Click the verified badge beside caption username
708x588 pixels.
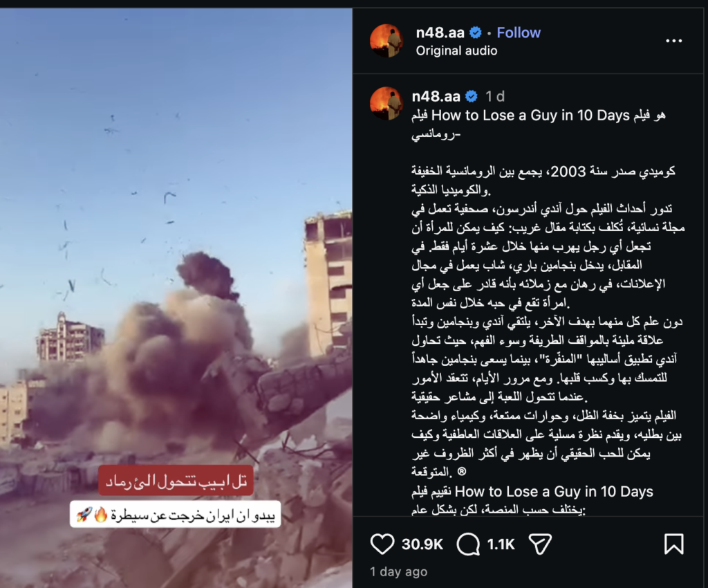coord(472,96)
